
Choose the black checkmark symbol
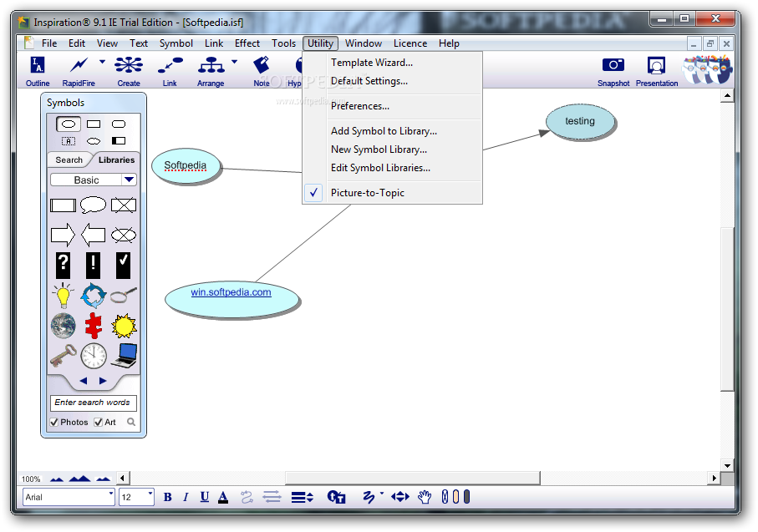click(124, 266)
